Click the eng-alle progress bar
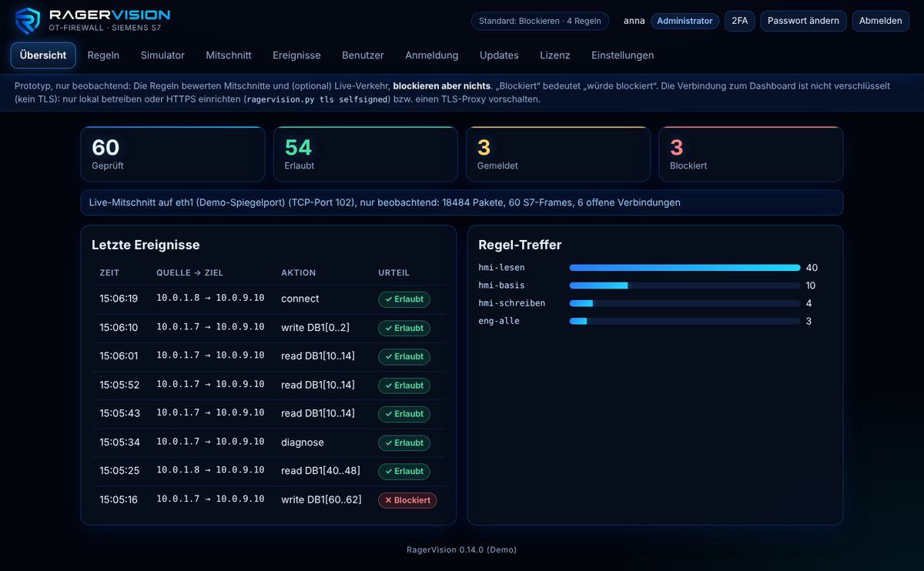The width and height of the screenshot is (924, 571). pyautogui.click(x=685, y=321)
